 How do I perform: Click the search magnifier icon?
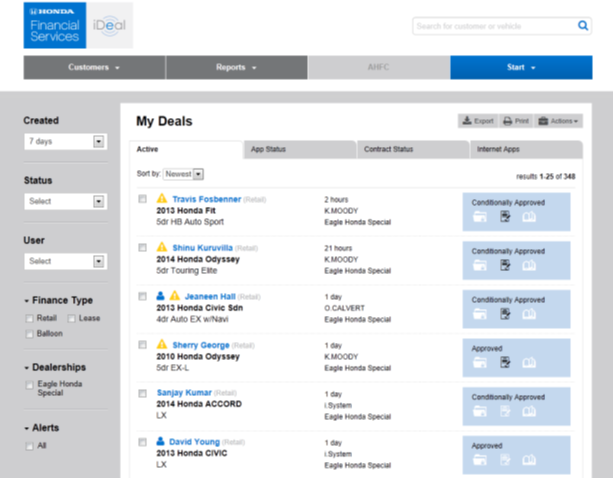pos(583,26)
